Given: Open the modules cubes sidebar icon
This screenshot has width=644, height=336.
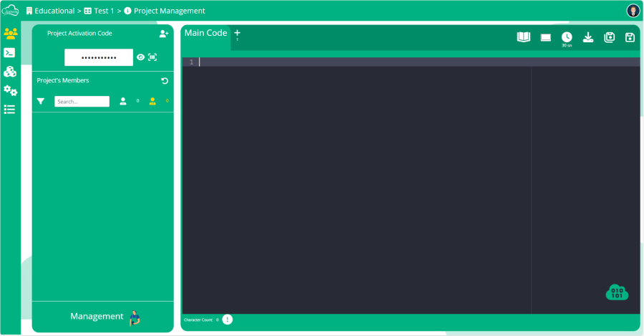Looking at the screenshot, I should (10, 72).
